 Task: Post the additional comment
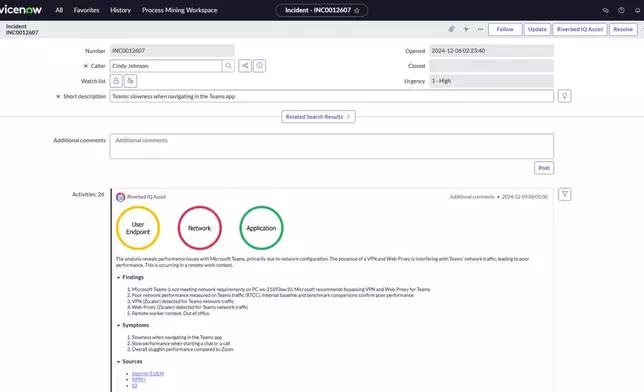coord(544,168)
